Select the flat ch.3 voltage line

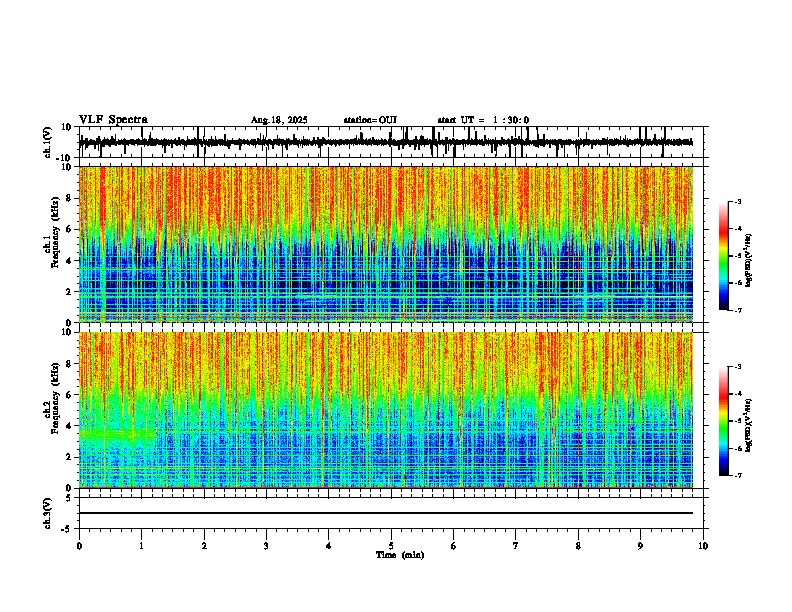(x=386, y=513)
